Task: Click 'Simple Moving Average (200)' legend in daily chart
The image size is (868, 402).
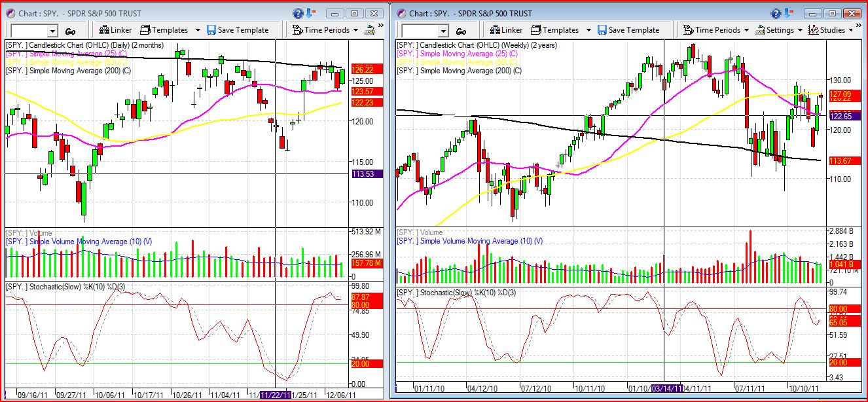Action: pyautogui.click(x=69, y=71)
